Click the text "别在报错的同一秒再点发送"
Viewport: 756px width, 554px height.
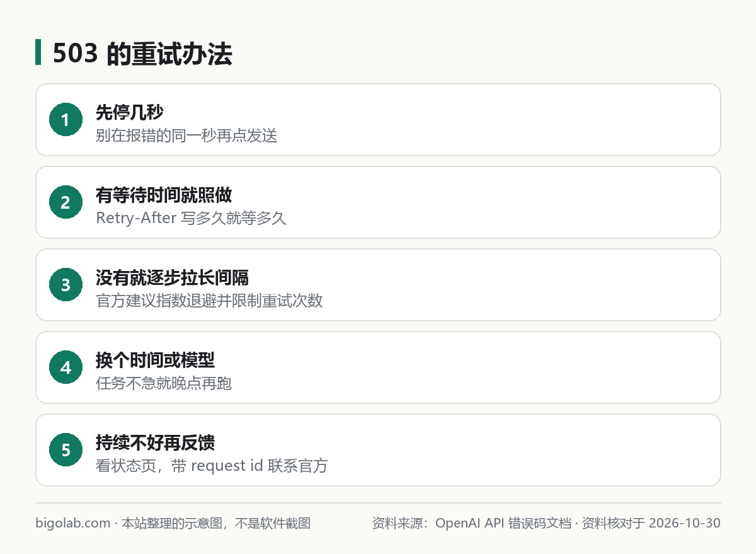[186, 136]
